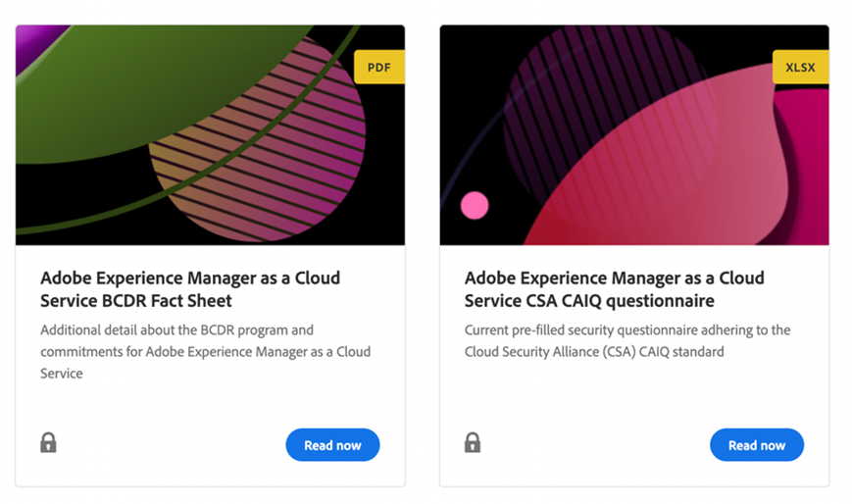
Task: Click the pre-filled security questionnaire description text
Action: (627, 340)
